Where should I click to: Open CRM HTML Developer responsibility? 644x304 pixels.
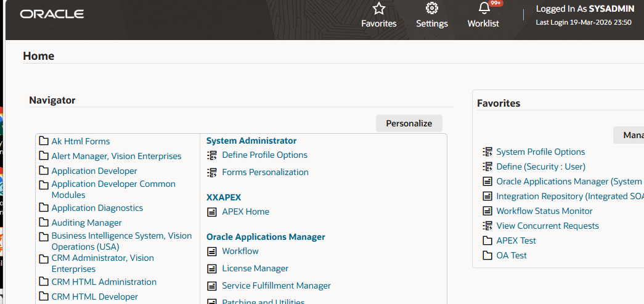[94, 297]
